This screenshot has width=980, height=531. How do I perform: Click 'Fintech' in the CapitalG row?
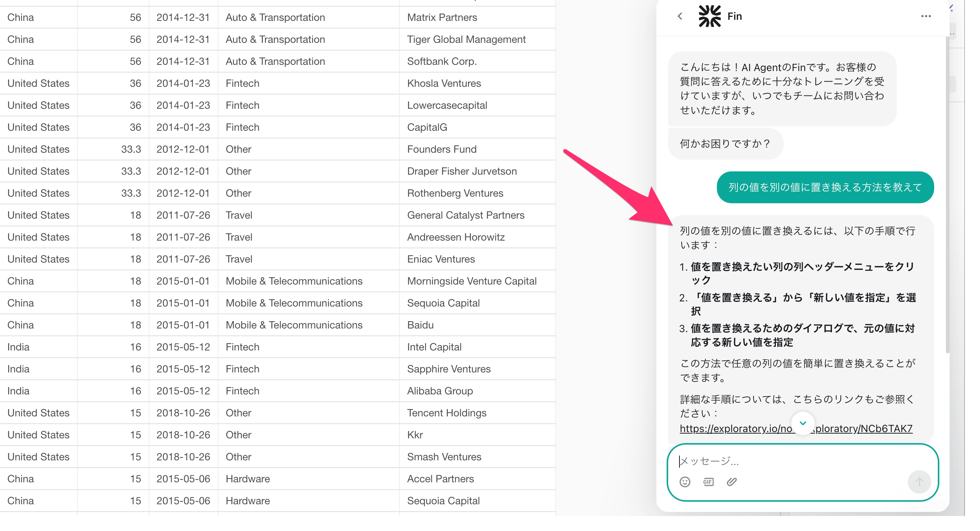(x=242, y=127)
